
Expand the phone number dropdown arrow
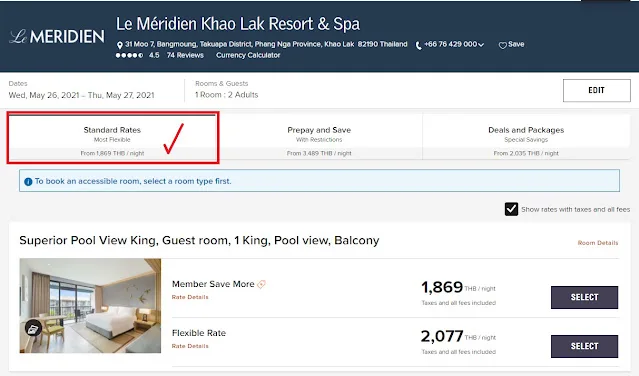[x=481, y=44]
